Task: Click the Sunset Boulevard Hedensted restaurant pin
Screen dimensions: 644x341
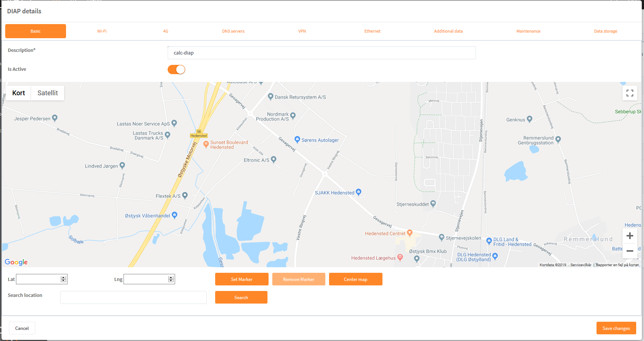Action: (206, 145)
